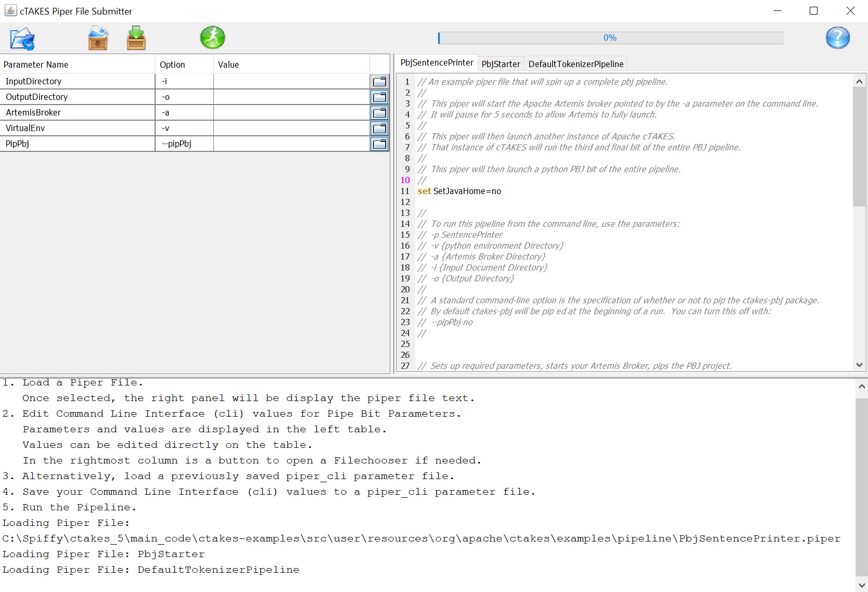Image resolution: width=868 pixels, height=592 pixels.
Task: Switch to the DefaultTokenizerPipeline tab
Action: click(x=576, y=64)
